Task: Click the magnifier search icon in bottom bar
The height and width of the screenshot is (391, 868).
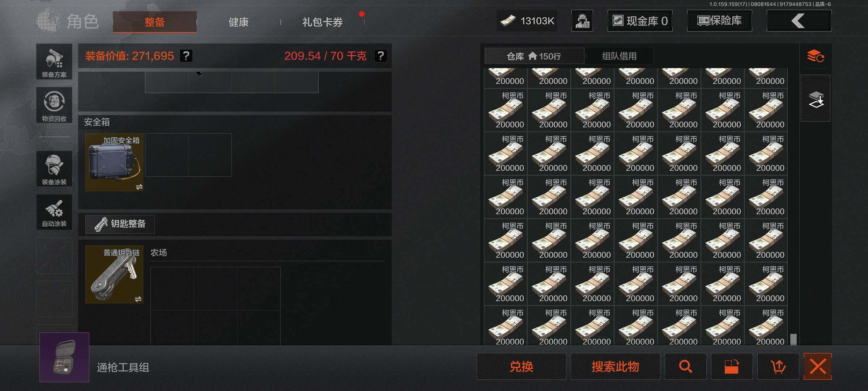Action: tap(685, 366)
